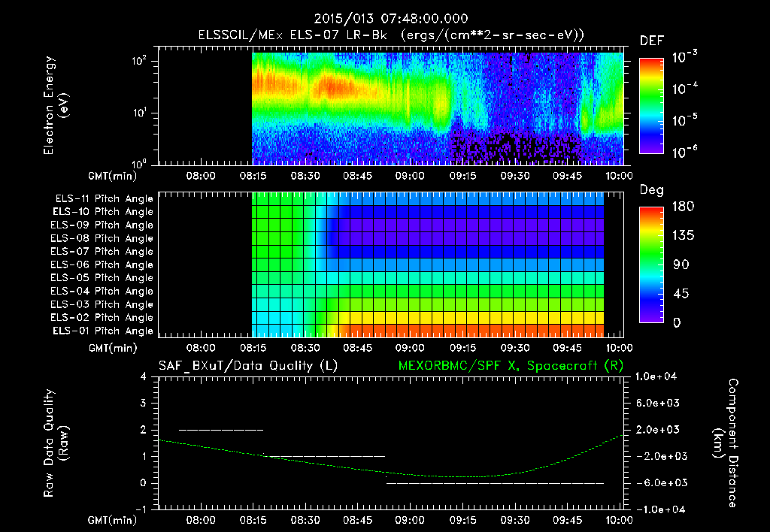The image size is (770, 532).
Task: Click the data quality line at level 0
Action: point(495,483)
